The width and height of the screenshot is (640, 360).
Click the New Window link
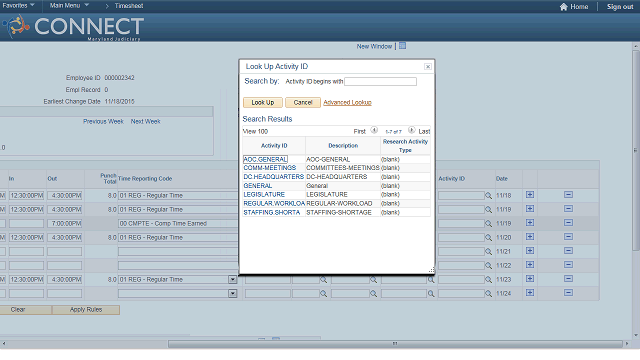tap(374, 46)
